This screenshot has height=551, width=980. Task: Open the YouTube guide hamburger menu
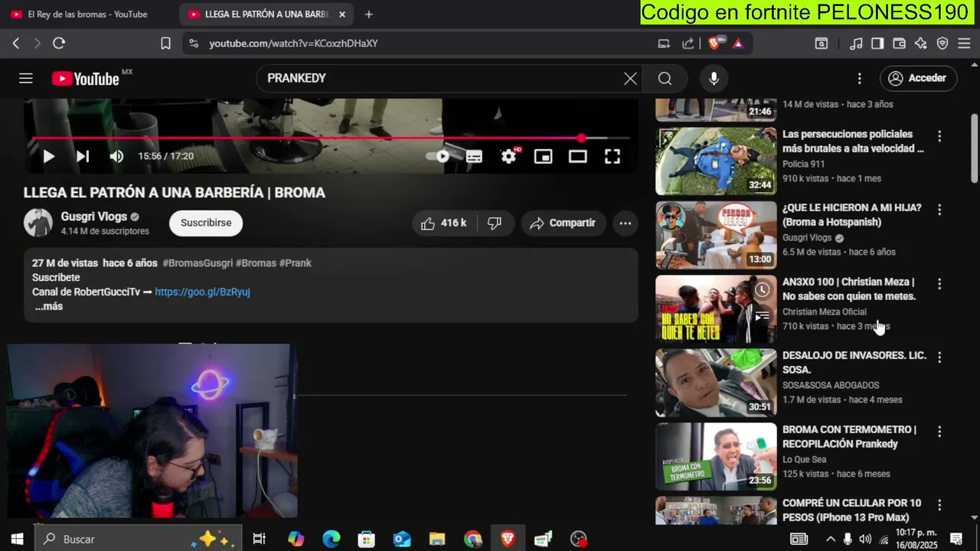pos(26,78)
